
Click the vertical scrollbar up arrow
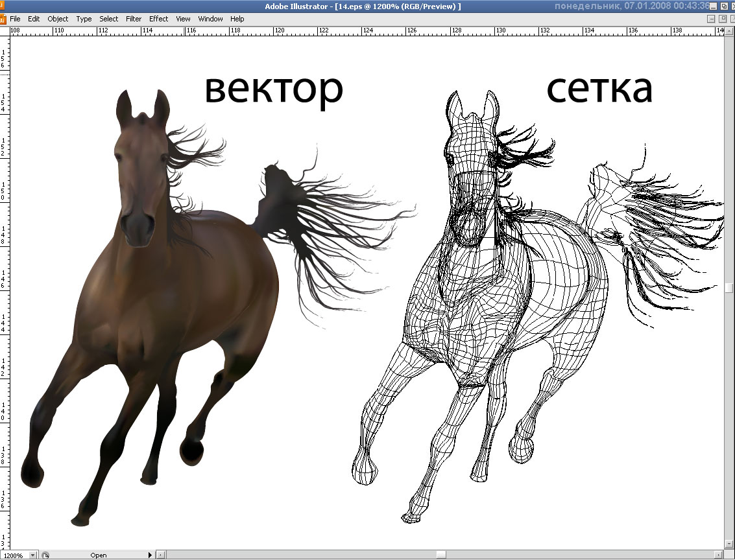click(x=730, y=31)
